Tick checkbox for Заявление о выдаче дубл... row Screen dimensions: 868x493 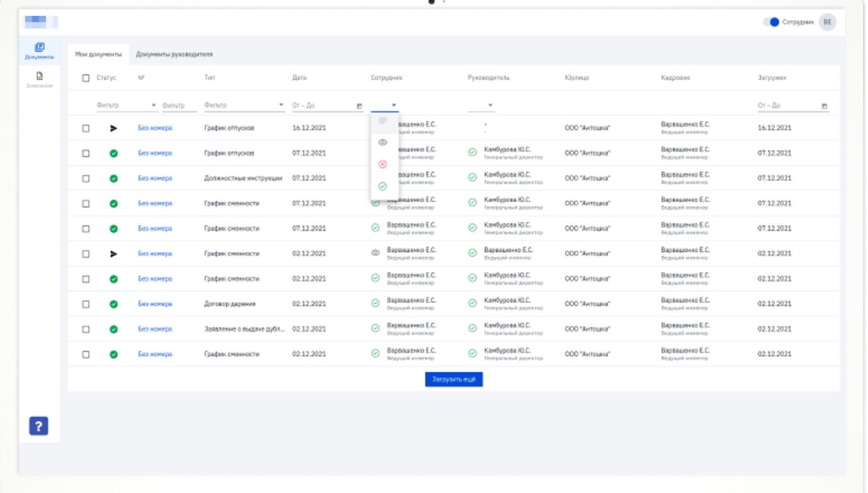coord(86,329)
